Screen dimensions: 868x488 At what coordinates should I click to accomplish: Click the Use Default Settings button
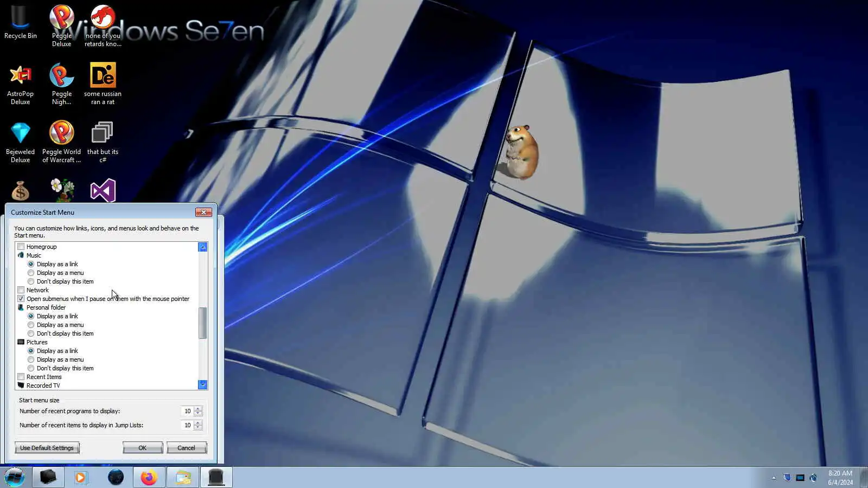(47, 448)
